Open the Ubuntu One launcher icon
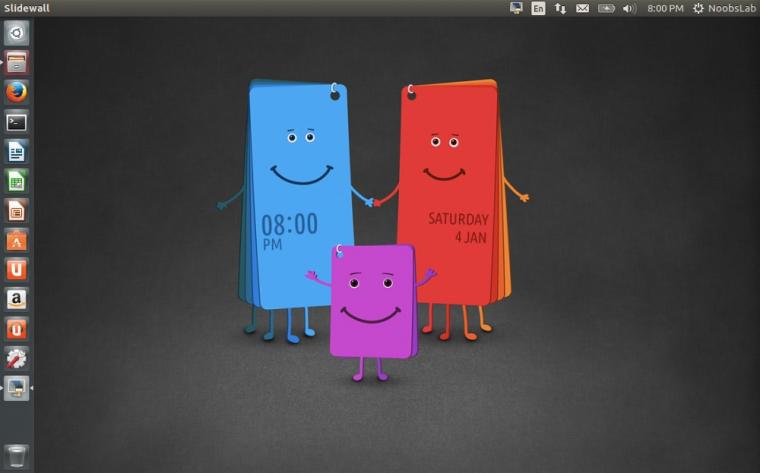This screenshot has height=473, width=760. [x=16, y=270]
